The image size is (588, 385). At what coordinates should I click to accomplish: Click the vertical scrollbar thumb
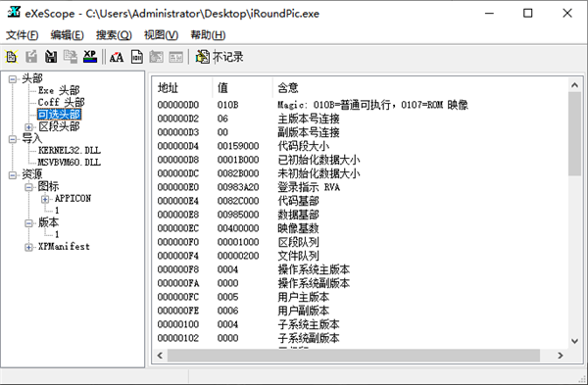coord(574,134)
